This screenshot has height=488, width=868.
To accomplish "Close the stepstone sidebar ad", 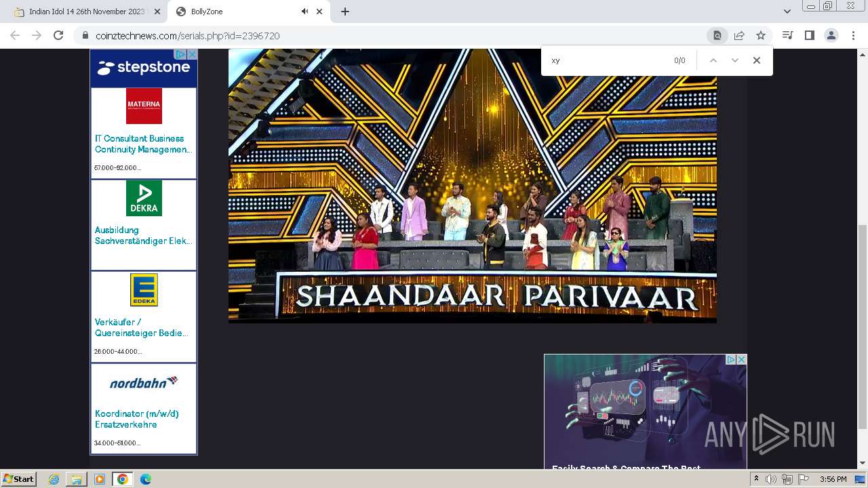I will pyautogui.click(x=192, y=54).
